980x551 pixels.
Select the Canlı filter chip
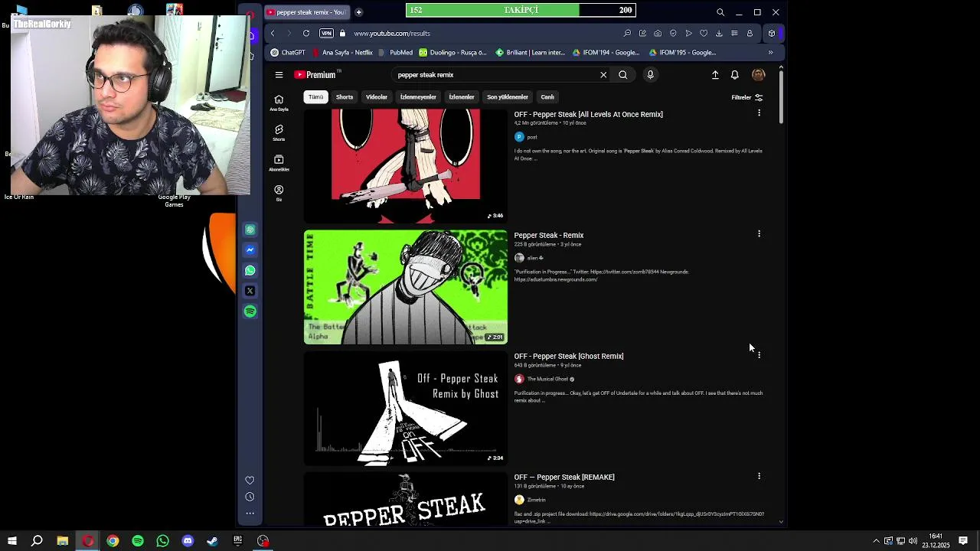pos(547,97)
